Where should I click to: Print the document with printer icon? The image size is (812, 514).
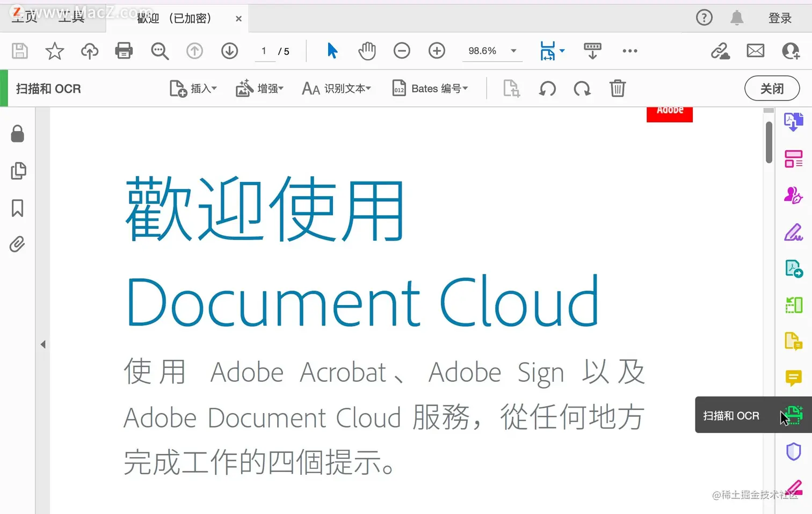[124, 51]
